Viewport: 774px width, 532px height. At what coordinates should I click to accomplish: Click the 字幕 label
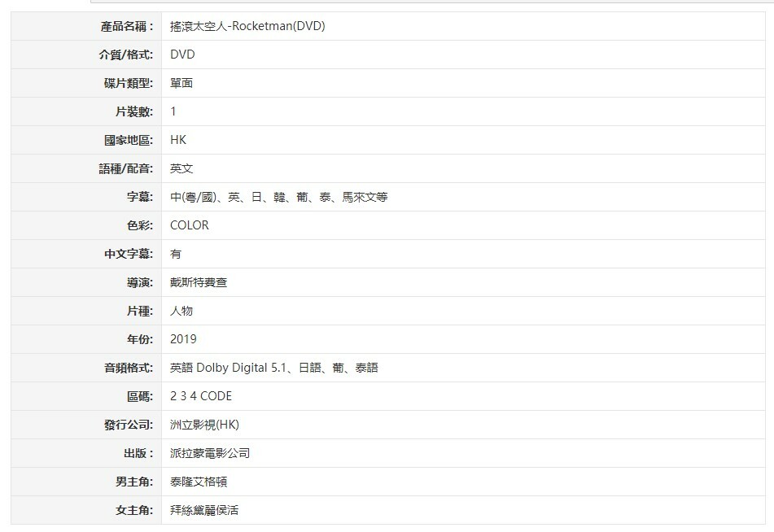pos(140,197)
